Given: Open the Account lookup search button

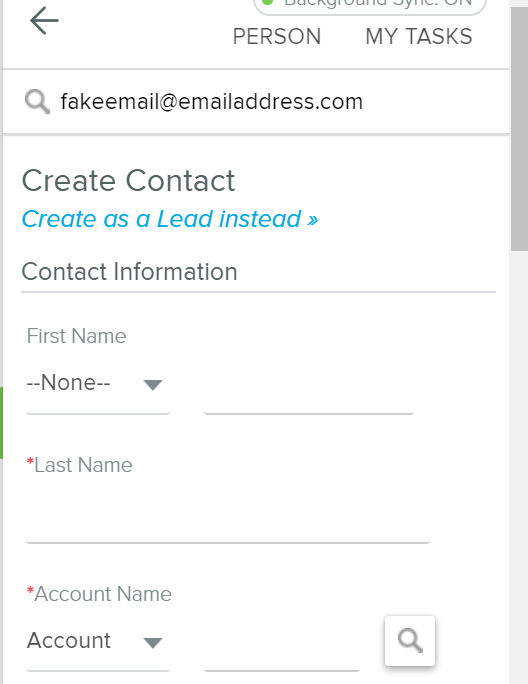Looking at the screenshot, I should pos(410,640).
